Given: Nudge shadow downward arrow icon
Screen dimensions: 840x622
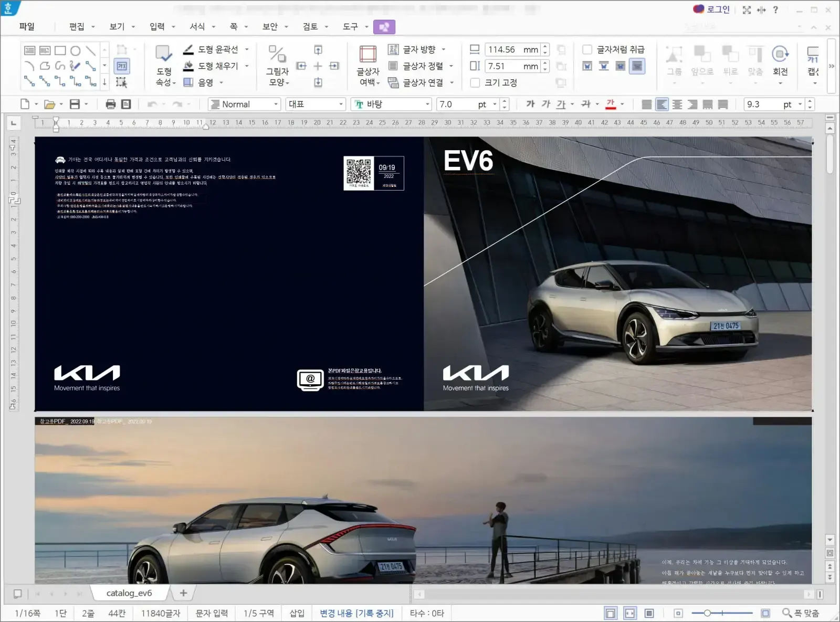Looking at the screenshot, I should tap(318, 82).
